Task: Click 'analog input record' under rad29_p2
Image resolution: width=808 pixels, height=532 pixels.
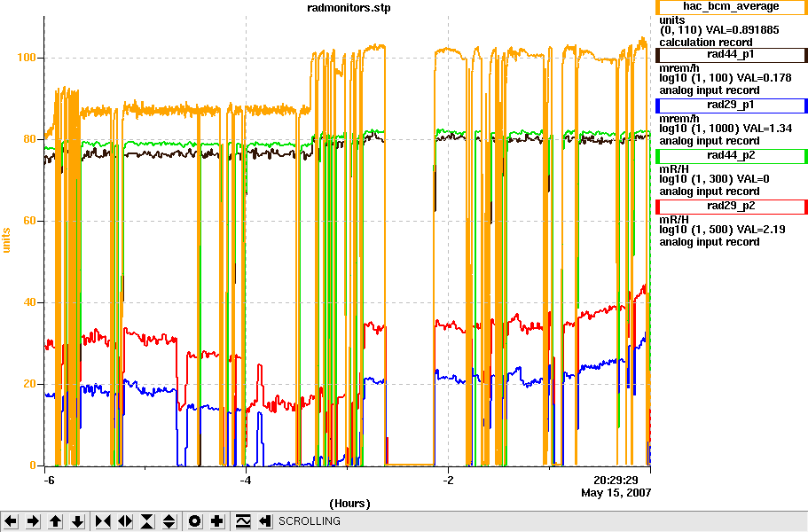Action: click(710, 241)
